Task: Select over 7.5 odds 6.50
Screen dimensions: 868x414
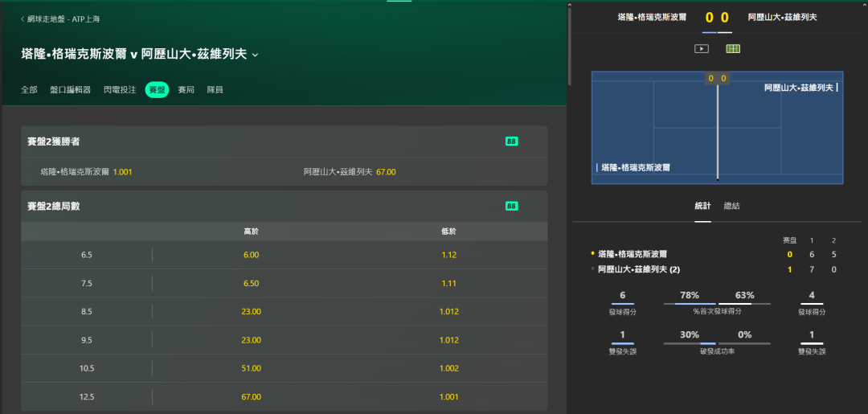Action: point(252,284)
